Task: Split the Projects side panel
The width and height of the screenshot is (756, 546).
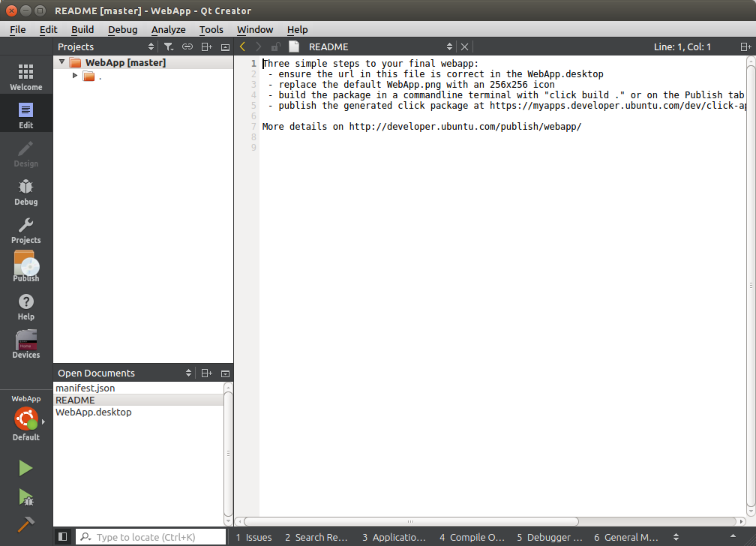Action: click(207, 46)
